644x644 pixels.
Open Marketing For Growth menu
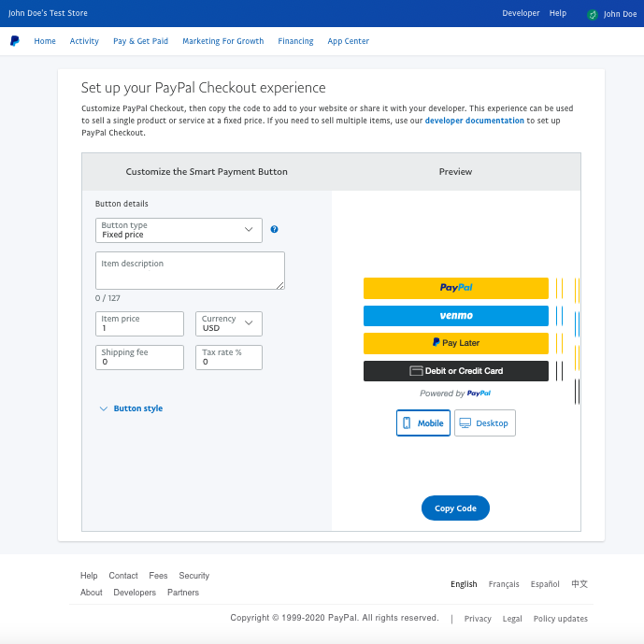(222, 41)
